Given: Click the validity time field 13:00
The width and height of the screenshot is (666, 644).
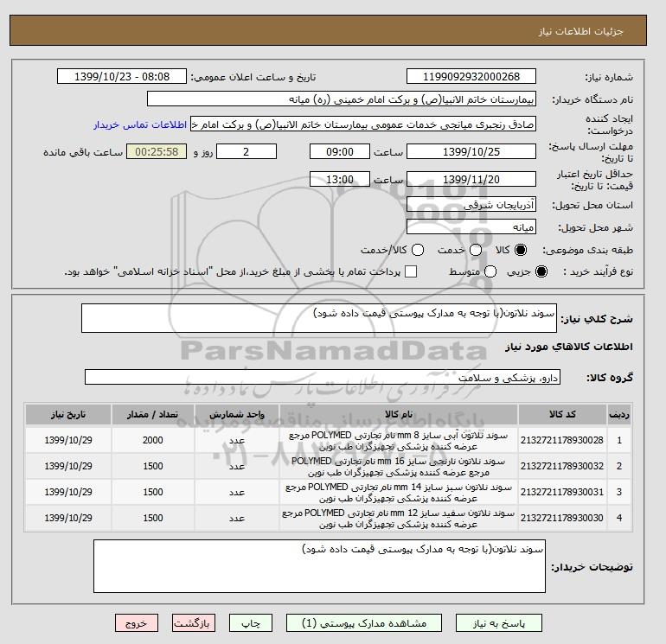Looking at the screenshot, I should [x=340, y=179].
